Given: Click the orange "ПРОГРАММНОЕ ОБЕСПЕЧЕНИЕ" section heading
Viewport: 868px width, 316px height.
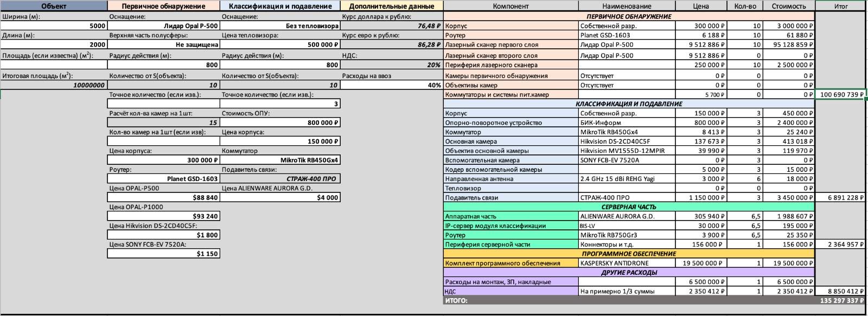Looking at the screenshot, I should point(629,254).
